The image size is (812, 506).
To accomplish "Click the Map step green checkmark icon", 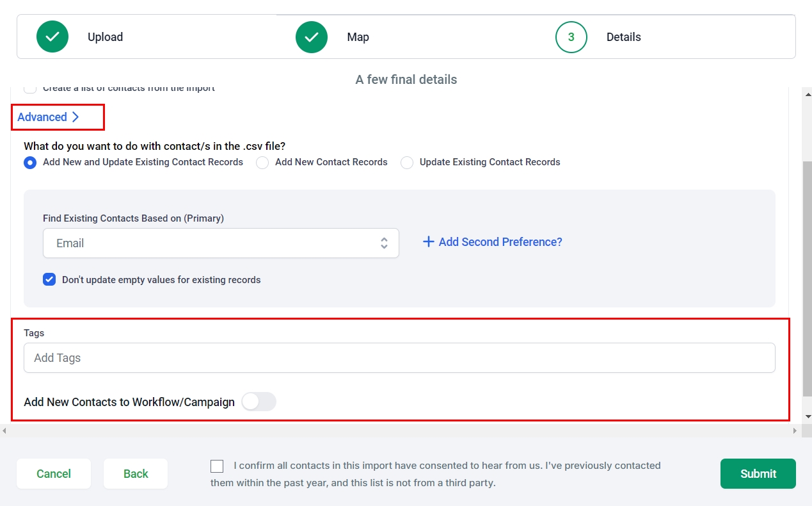I will (x=312, y=37).
